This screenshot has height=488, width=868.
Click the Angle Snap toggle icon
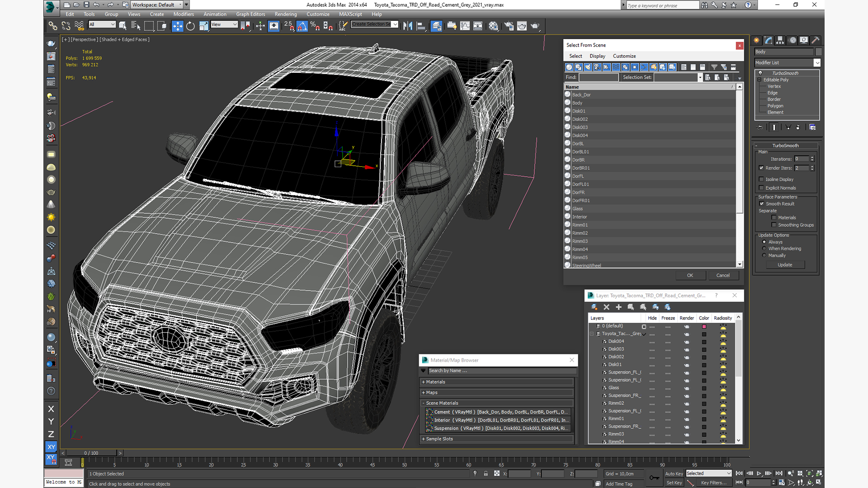click(x=302, y=26)
